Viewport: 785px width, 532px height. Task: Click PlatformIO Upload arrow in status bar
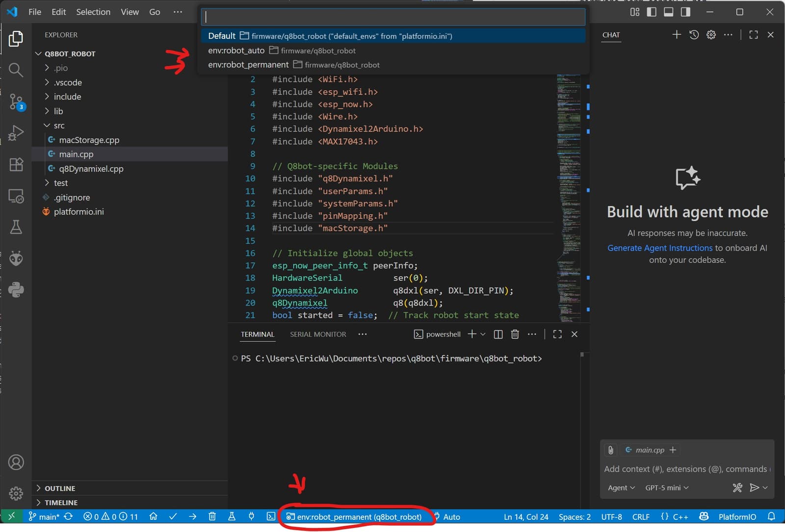192,516
